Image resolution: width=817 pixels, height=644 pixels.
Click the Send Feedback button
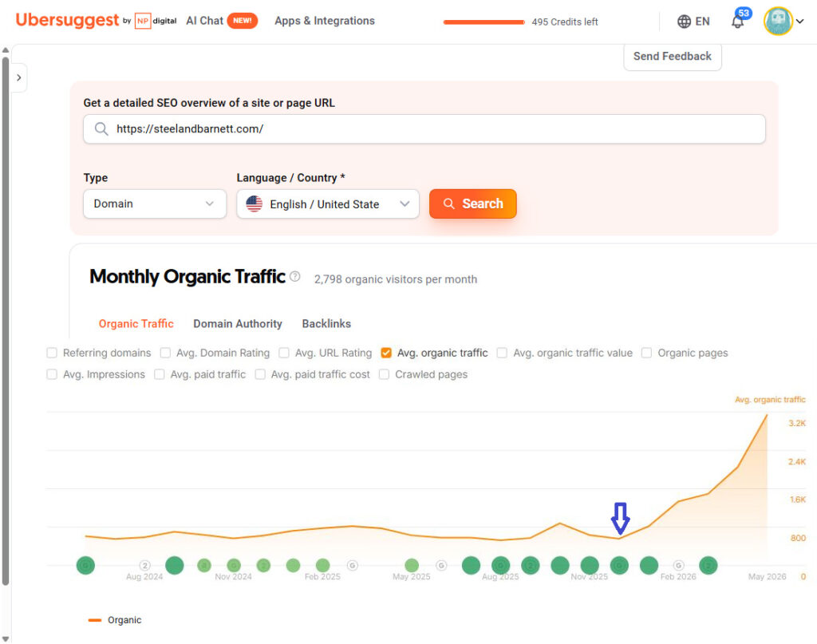click(673, 57)
